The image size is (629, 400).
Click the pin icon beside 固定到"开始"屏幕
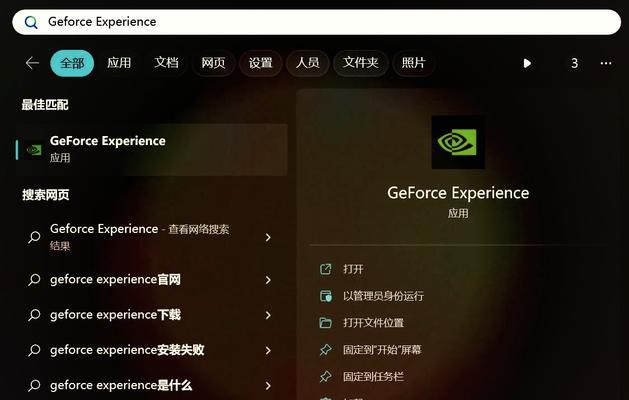click(326, 350)
